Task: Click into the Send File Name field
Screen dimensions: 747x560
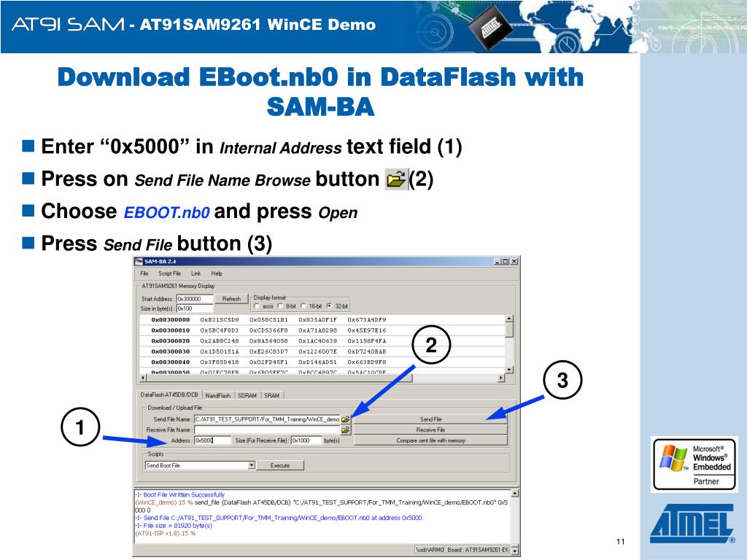Action: [x=267, y=419]
